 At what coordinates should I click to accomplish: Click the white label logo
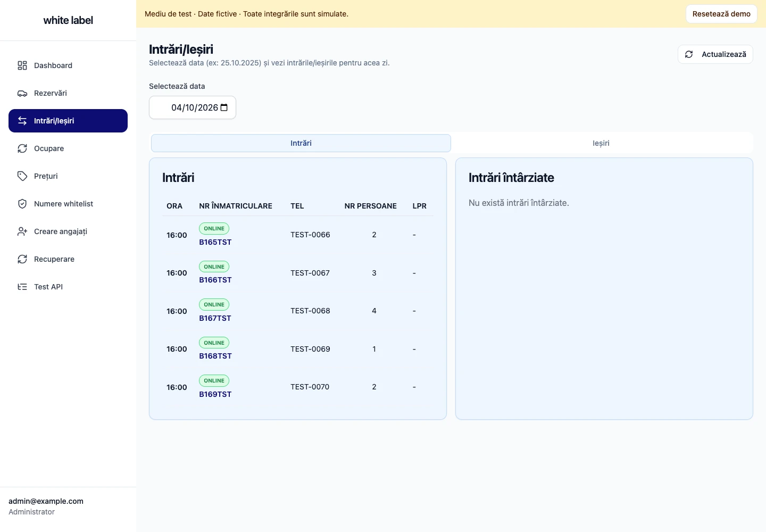click(x=68, y=20)
